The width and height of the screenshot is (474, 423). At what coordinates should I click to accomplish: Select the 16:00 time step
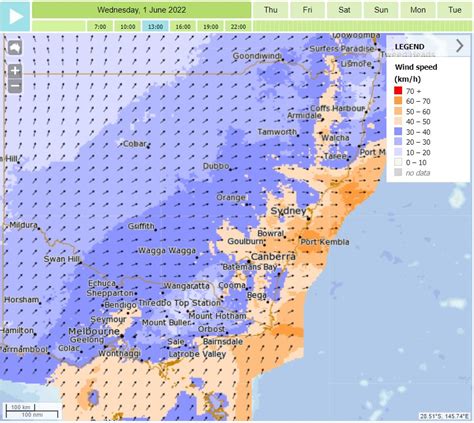(183, 26)
